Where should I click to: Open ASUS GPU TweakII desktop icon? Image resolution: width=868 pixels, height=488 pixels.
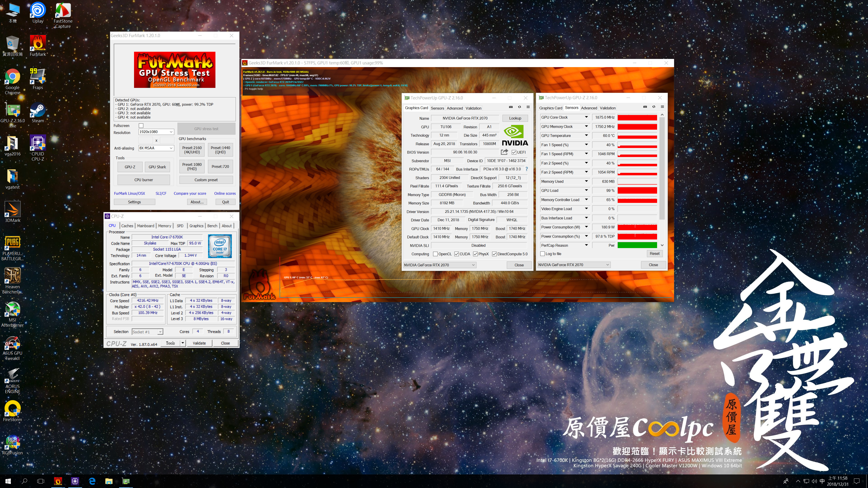[12, 348]
